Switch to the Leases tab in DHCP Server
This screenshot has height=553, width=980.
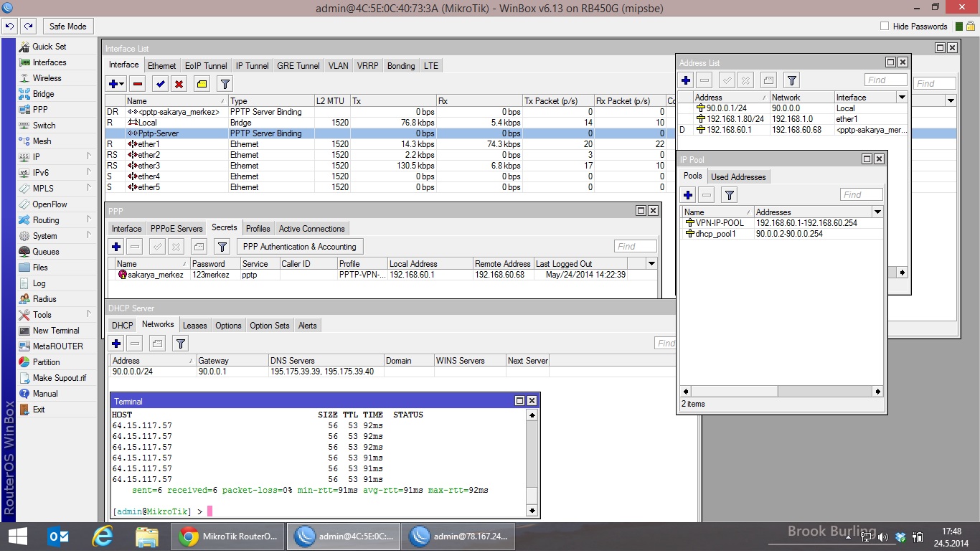point(194,326)
